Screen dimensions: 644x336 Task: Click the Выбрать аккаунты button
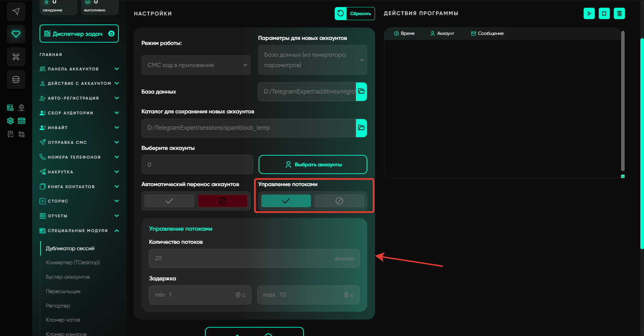[x=313, y=165]
